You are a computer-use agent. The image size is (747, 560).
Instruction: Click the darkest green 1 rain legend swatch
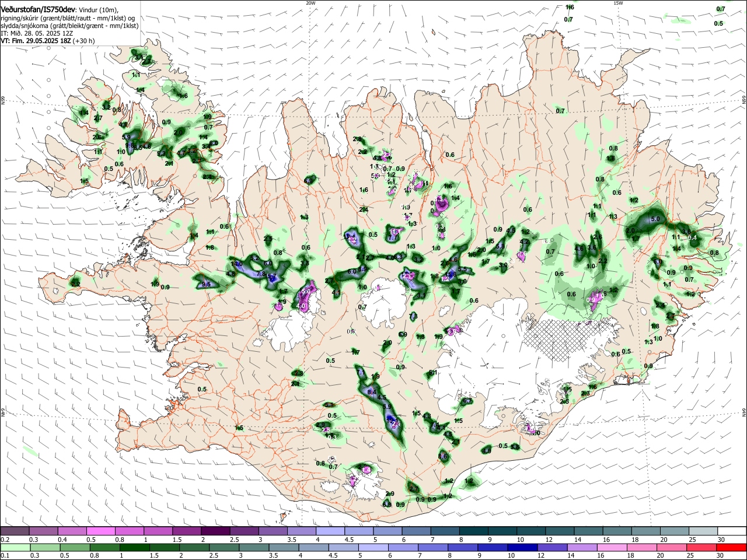click(134, 547)
